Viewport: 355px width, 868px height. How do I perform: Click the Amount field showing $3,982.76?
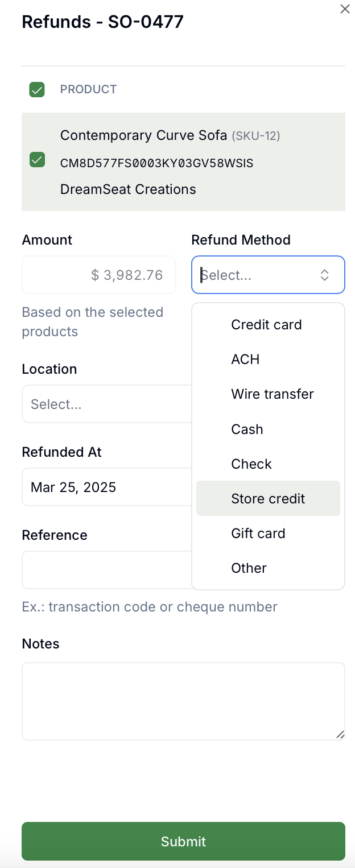pyautogui.click(x=98, y=275)
